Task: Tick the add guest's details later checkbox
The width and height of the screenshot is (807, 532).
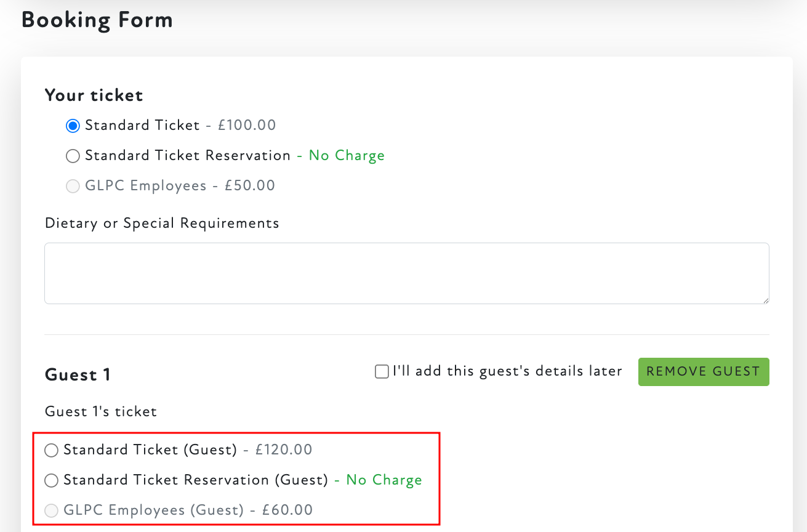Action: (x=382, y=372)
